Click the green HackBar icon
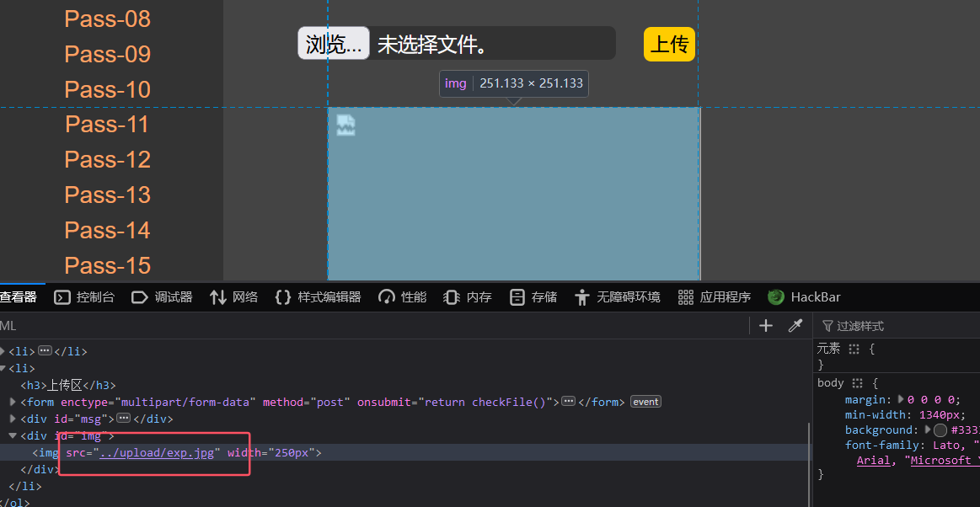Image resolution: width=980 pixels, height=507 pixels. pos(776,297)
